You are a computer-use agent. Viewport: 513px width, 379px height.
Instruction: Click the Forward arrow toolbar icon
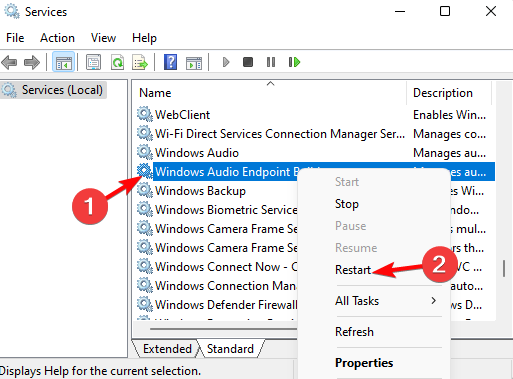pyautogui.click(x=32, y=62)
